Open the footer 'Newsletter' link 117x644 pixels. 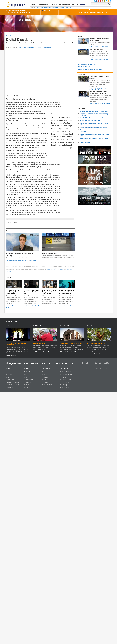[x=27, y=387]
